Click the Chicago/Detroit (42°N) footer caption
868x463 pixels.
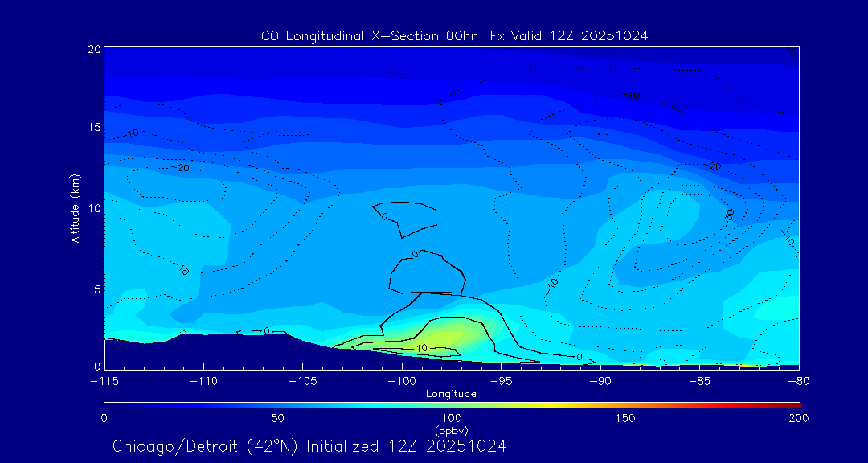[x=309, y=446]
